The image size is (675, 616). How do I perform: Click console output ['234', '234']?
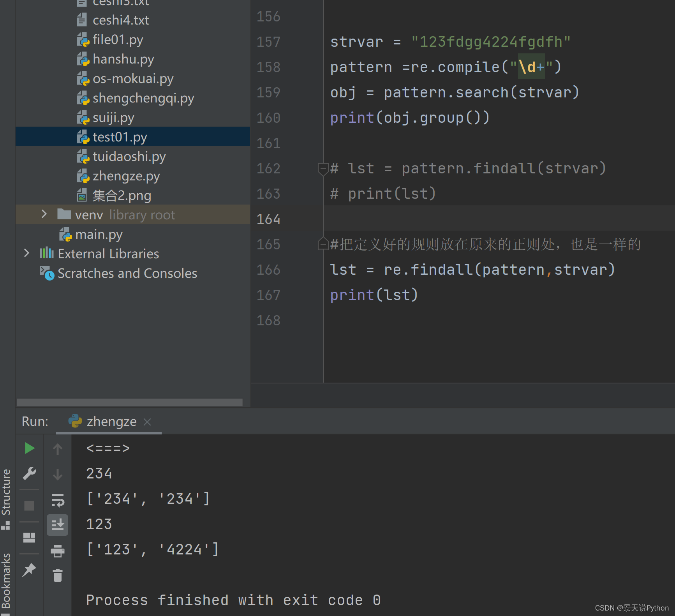click(x=148, y=499)
